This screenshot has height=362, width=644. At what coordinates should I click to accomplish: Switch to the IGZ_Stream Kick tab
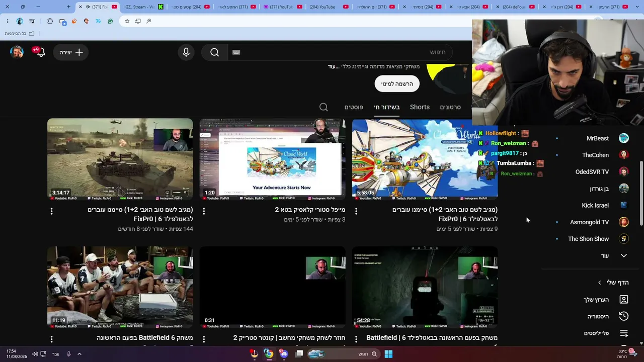click(142, 7)
